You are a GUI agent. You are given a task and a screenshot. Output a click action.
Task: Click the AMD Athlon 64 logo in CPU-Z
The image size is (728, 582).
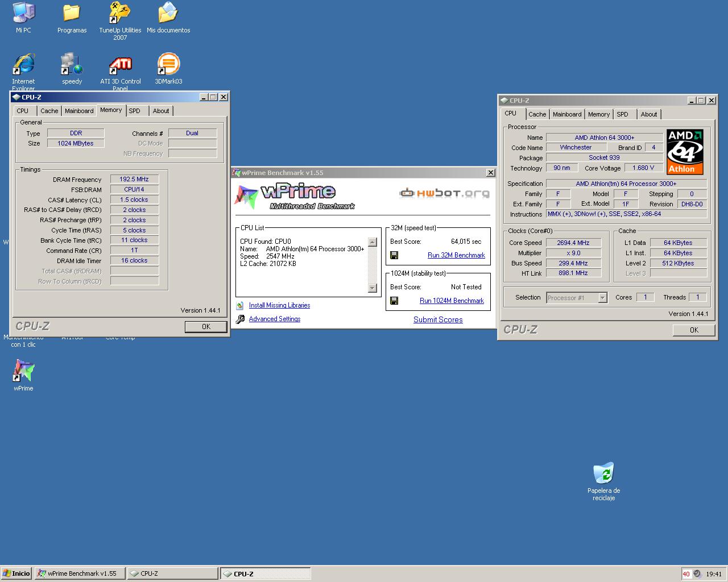[685, 152]
